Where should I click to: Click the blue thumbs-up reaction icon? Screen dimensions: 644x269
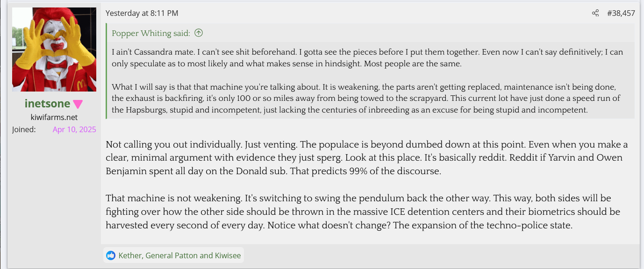click(x=111, y=255)
